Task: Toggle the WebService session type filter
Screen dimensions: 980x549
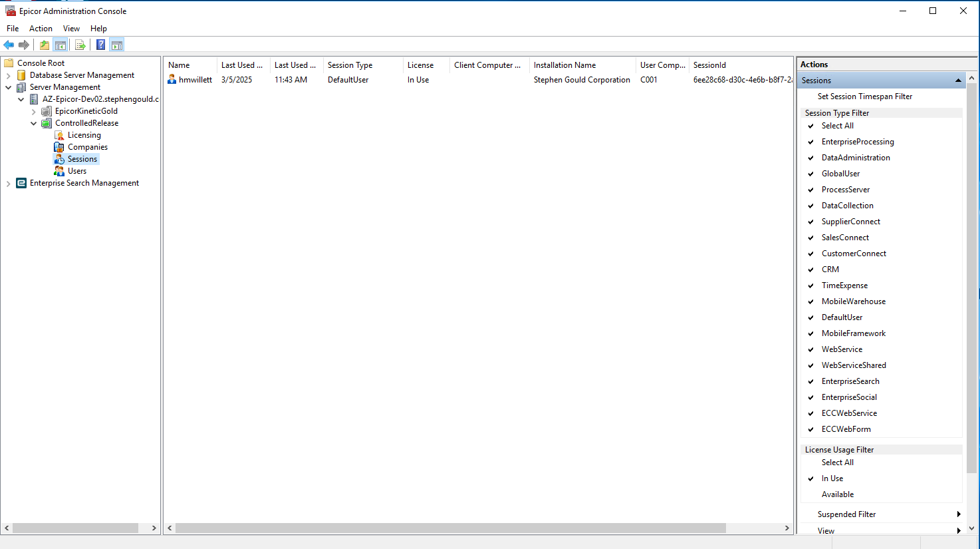Action: click(842, 349)
